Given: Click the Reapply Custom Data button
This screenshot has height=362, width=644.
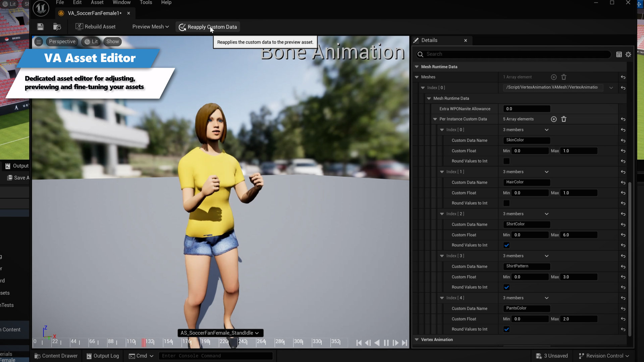Looking at the screenshot, I should 207,27.
